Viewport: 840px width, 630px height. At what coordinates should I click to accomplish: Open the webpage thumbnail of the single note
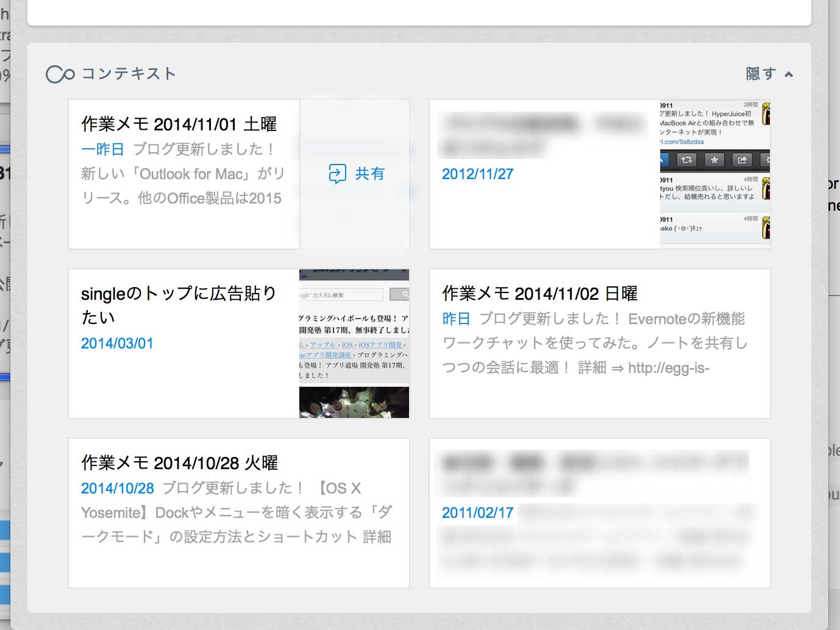(354, 344)
